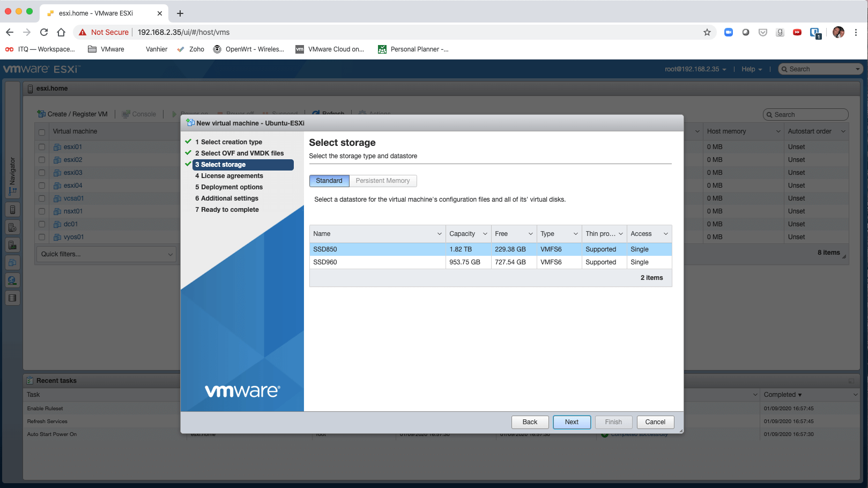Check the nsxt01 row checkbox
This screenshot has height=488, width=868.
click(42, 211)
